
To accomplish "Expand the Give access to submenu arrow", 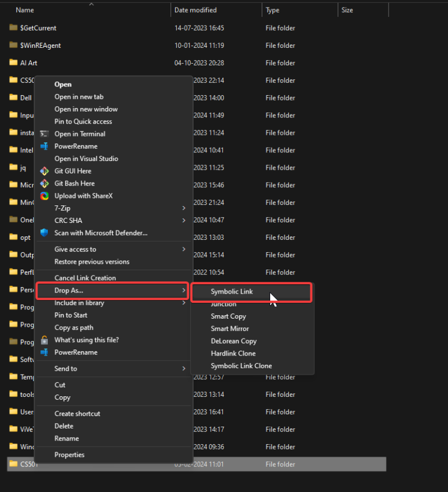I will coord(184,249).
